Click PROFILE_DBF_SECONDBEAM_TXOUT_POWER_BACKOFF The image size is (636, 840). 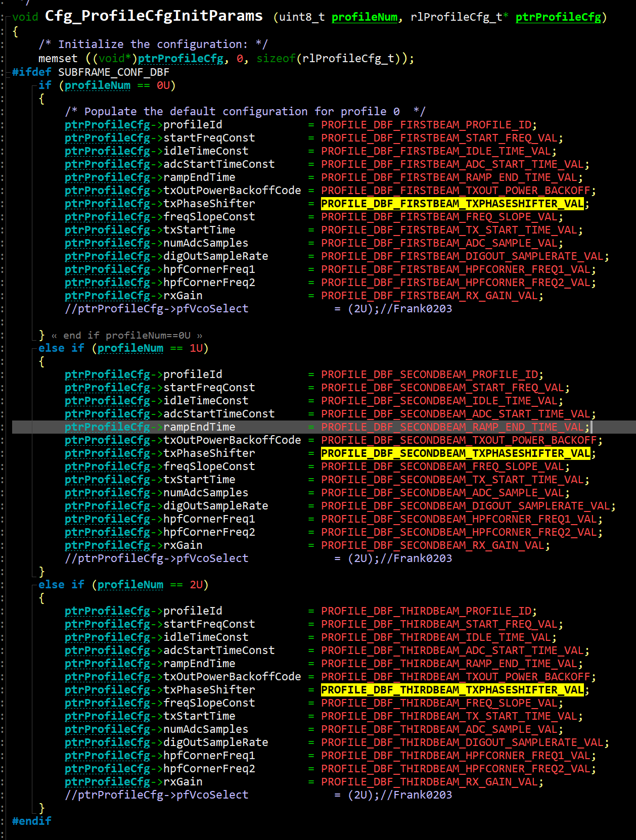tap(459, 440)
